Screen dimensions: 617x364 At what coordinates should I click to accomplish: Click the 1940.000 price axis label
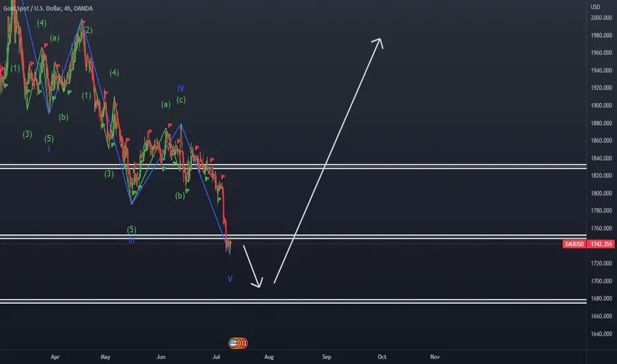pos(601,70)
